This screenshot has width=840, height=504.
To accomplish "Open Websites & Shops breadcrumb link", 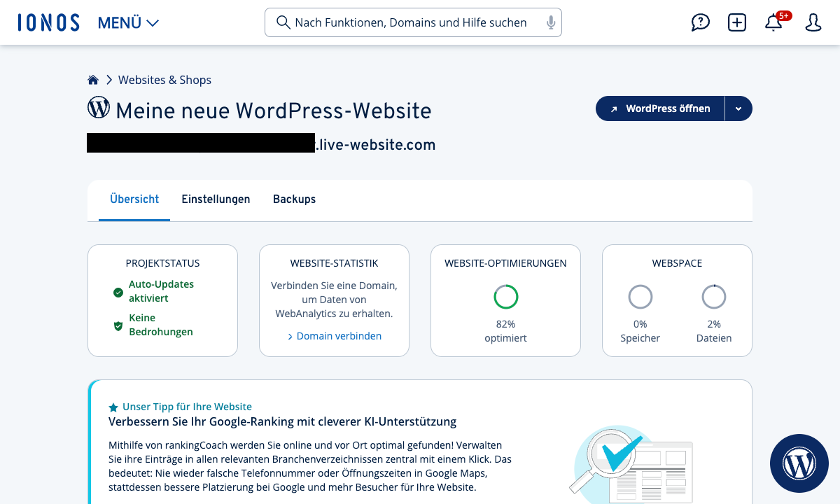I will [x=164, y=80].
